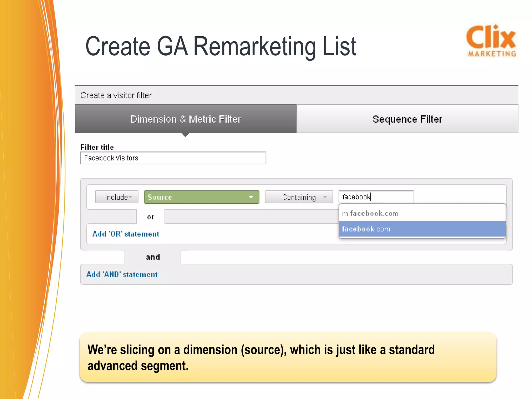Click Add 'OR' statement link
532x399 pixels.
point(126,234)
